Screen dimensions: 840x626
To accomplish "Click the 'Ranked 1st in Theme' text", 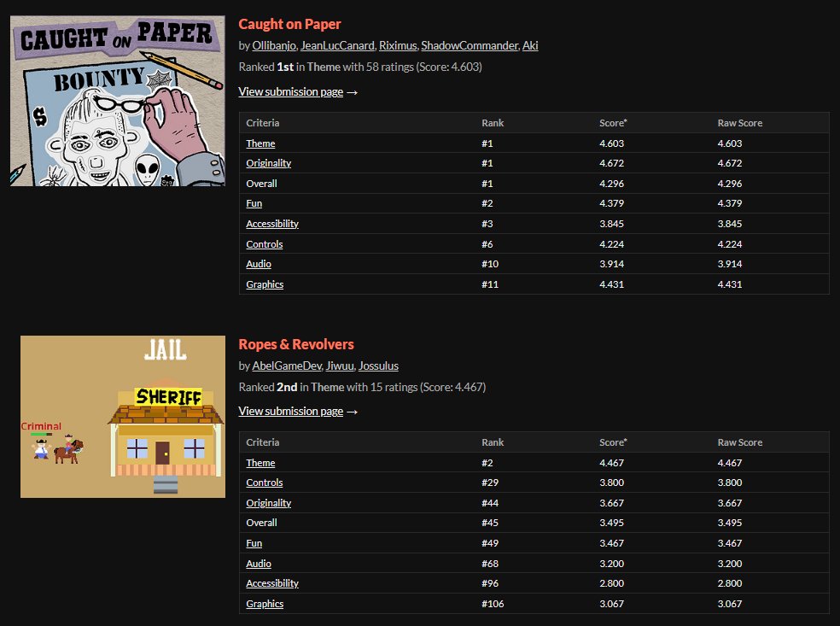I will click(x=289, y=67).
